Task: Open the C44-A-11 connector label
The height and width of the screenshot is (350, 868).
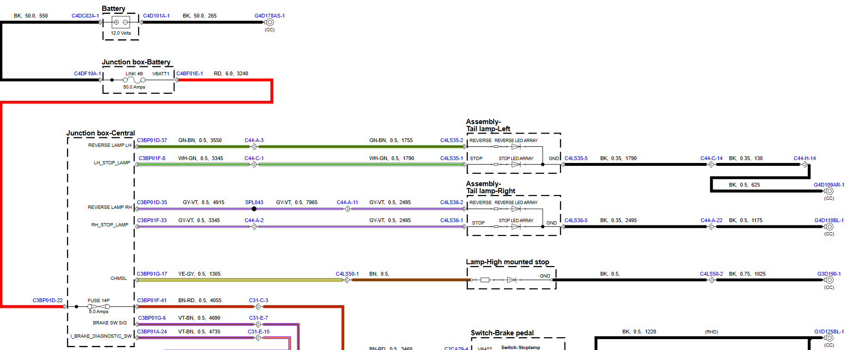Action: tap(347, 202)
